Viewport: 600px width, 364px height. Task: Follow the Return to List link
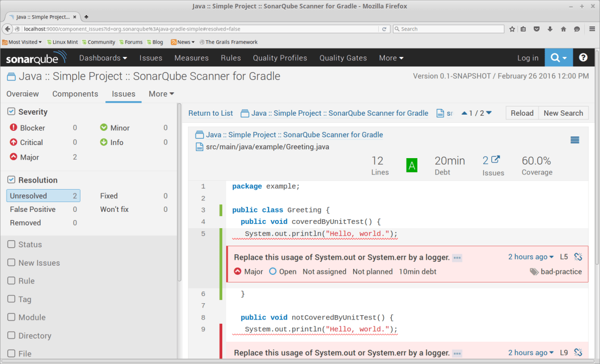[210, 113]
